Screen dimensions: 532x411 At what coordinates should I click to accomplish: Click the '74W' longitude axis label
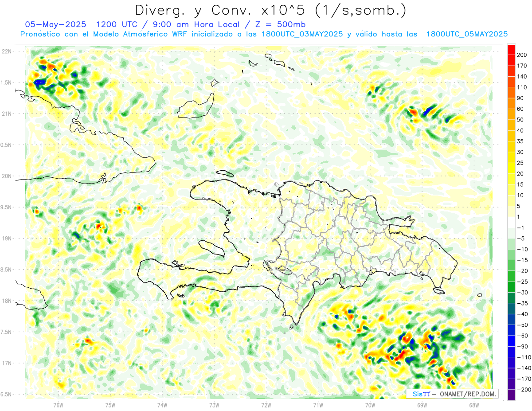click(x=162, y=404)
